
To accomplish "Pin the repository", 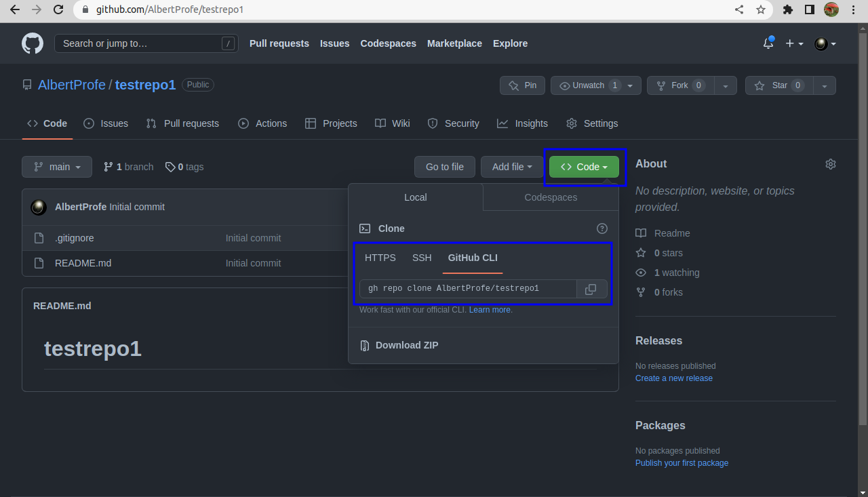I will click(522, 85).
